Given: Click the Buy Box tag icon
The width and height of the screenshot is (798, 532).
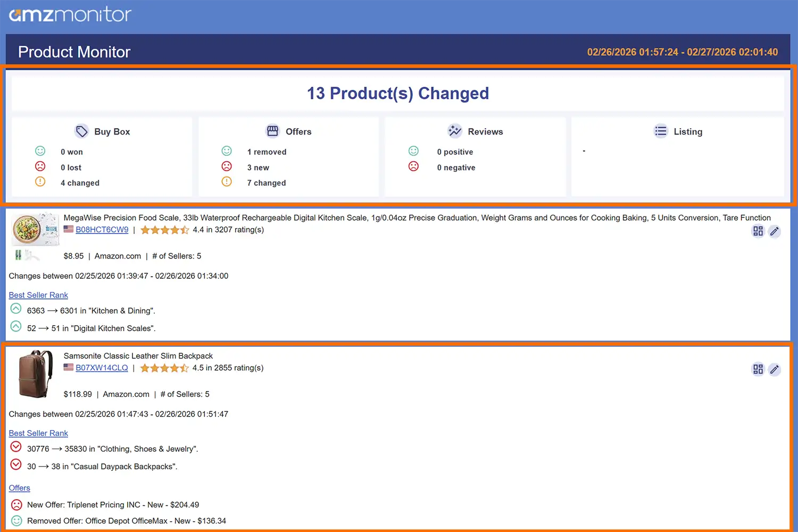Looking at the screenshot, I should tap(81, 131).
